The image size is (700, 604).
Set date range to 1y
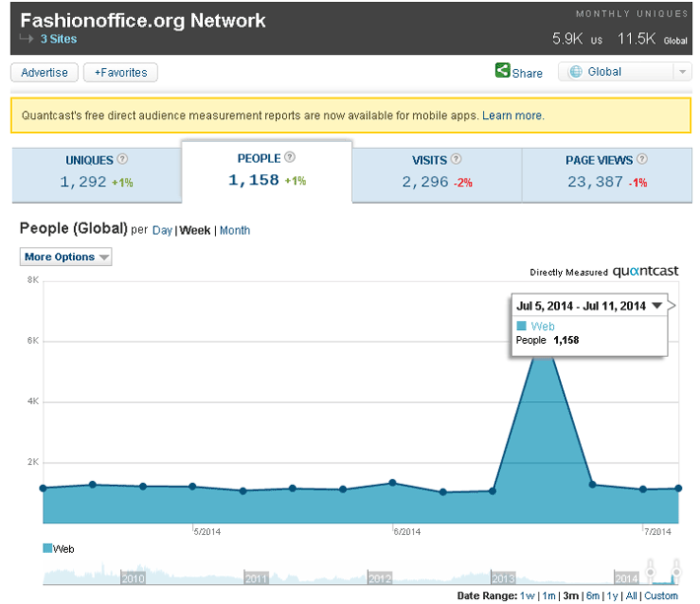pos(612,595)
